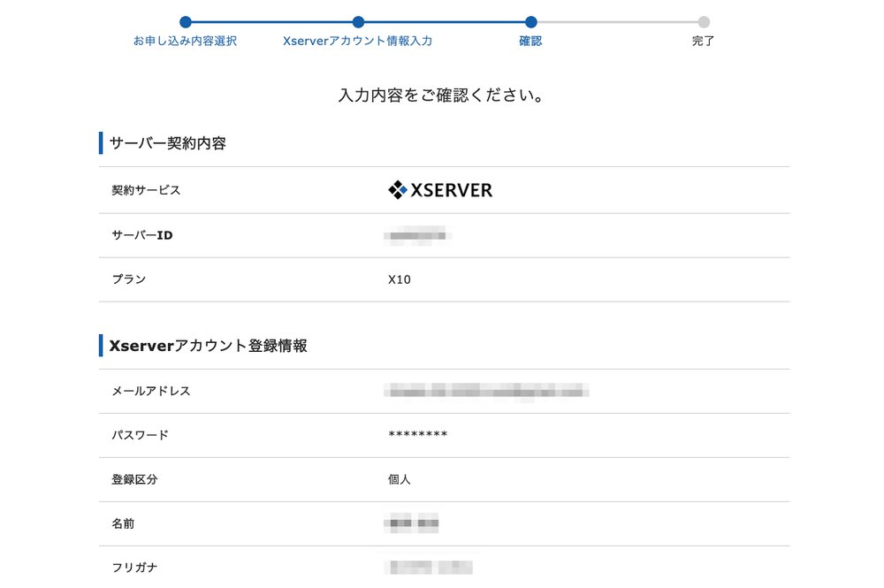884x588 pixels.
Task: Click the blurred サーバーID value
Action: pyautogui.click(x=417, y=236)
